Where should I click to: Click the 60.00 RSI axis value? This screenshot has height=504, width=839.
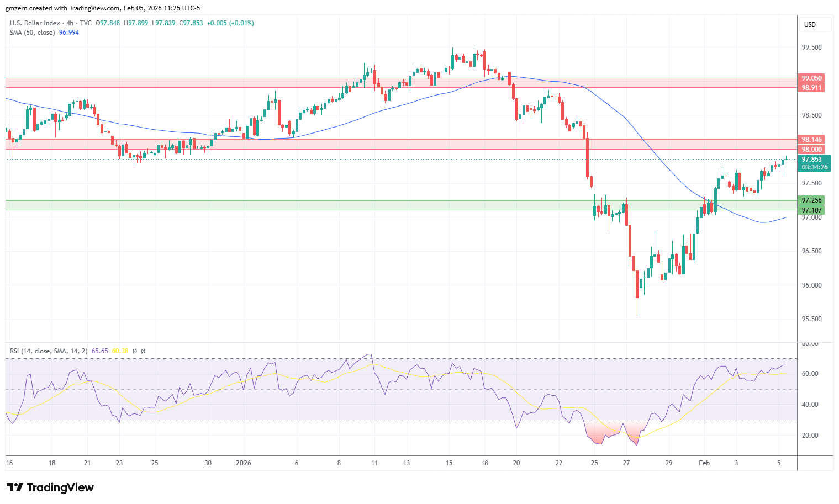coord(810,374)
